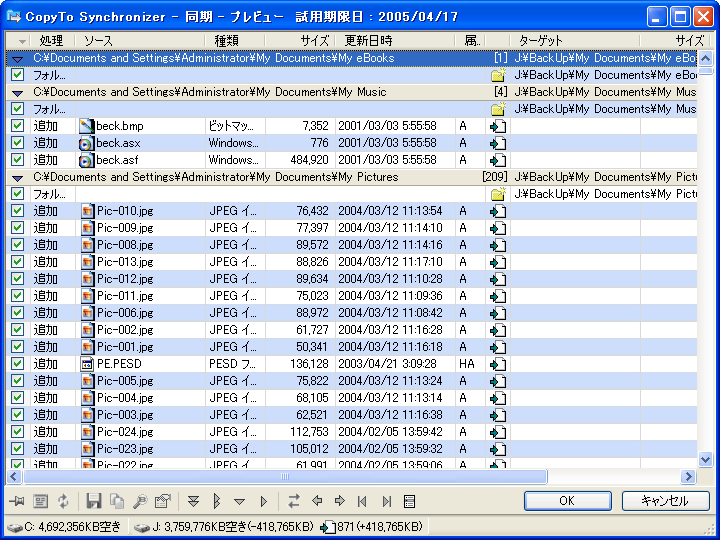The image size is (720, 540).
Task: Click the vertical scrollbar down arrow
Action: point(705,458)
